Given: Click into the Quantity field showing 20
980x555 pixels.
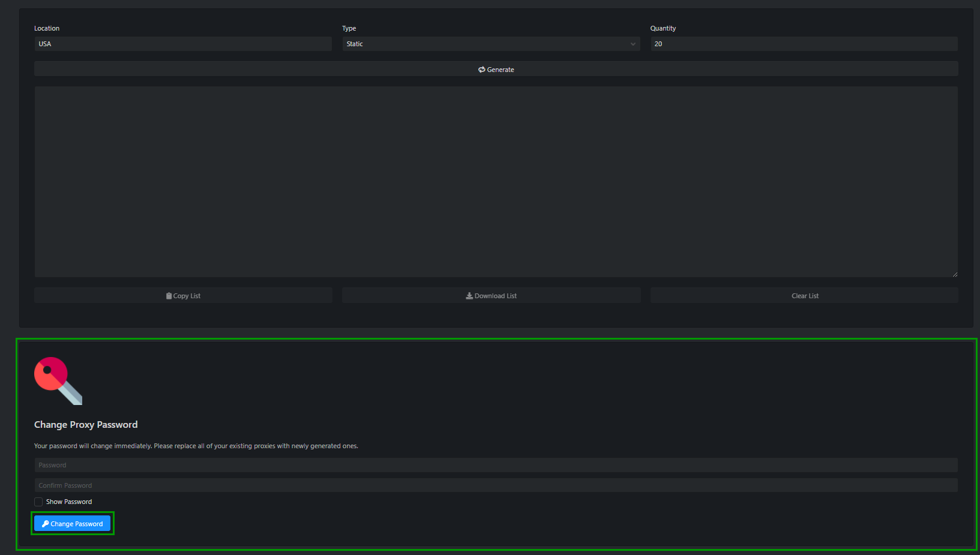Looking at the screenshot, I should 803,44.
